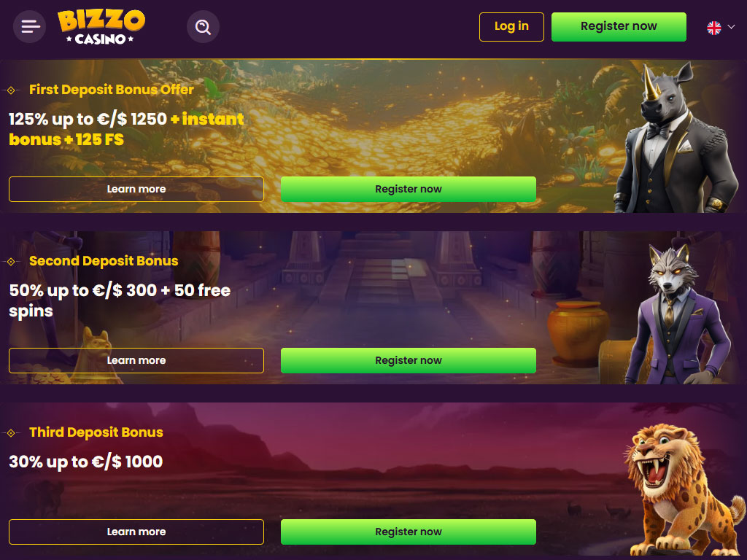Register now for Third Deposit Bonus
The width and height of the screenshot is (747, 560).
409,532
